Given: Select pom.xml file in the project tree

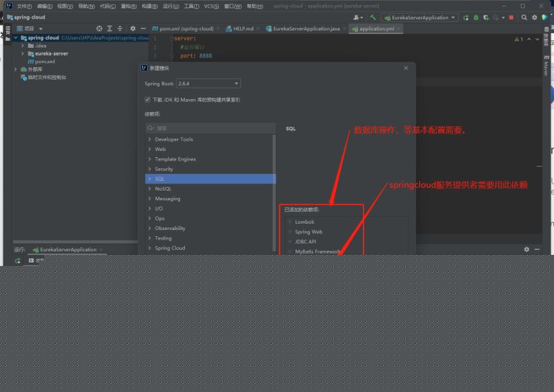Looking at the screenshot, I should tap(45, 62).
